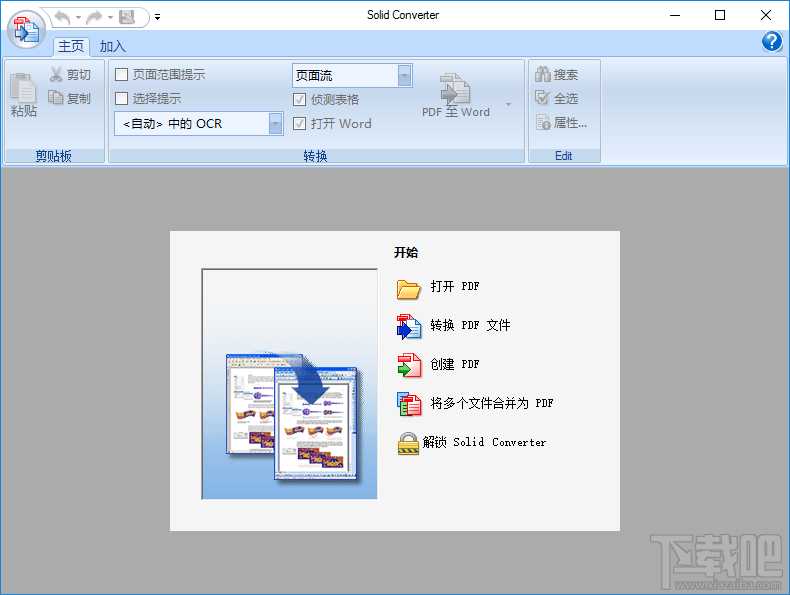Open the Help question mark icon
Image resolution: width=790 pixels, height=595 pixels.
(x=771, y=41)
